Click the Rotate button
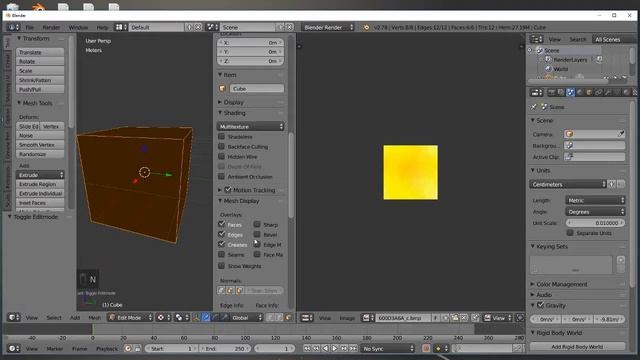Viewport: 640px width, 360px height. 40,61
